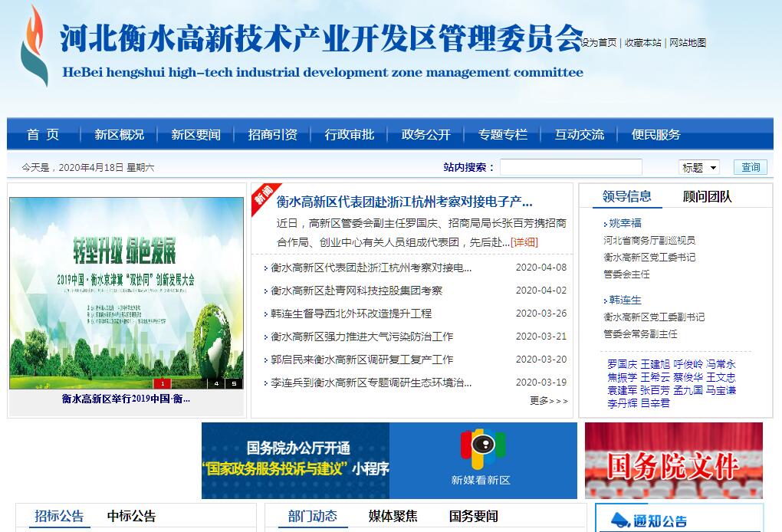The height and width of the screenshot is (532, 782).
Task: Click the 设为首页 link
Action: [600, 43]
